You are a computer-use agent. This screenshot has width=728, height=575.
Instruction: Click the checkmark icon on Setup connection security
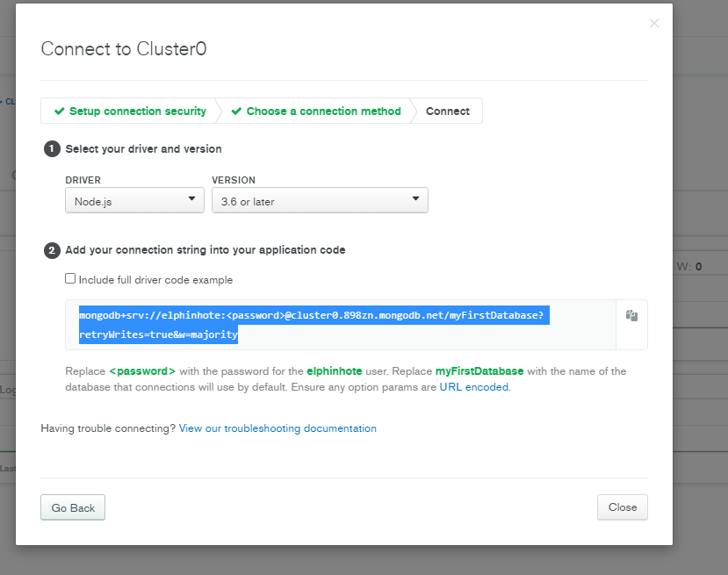61,111
